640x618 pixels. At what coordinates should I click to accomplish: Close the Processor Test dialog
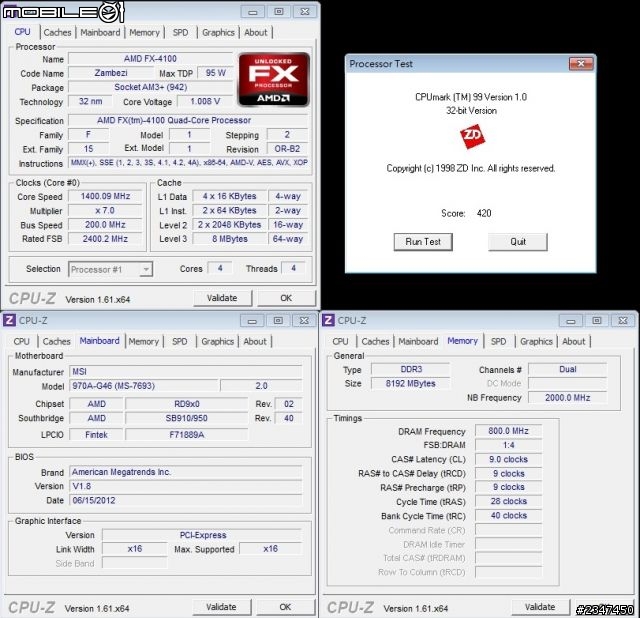coord(581,63)
